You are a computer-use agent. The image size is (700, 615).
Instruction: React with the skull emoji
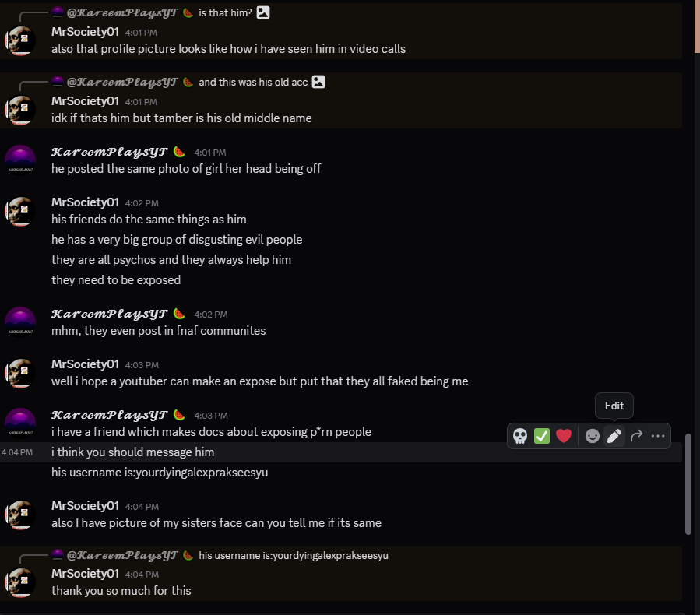(520, 436)
